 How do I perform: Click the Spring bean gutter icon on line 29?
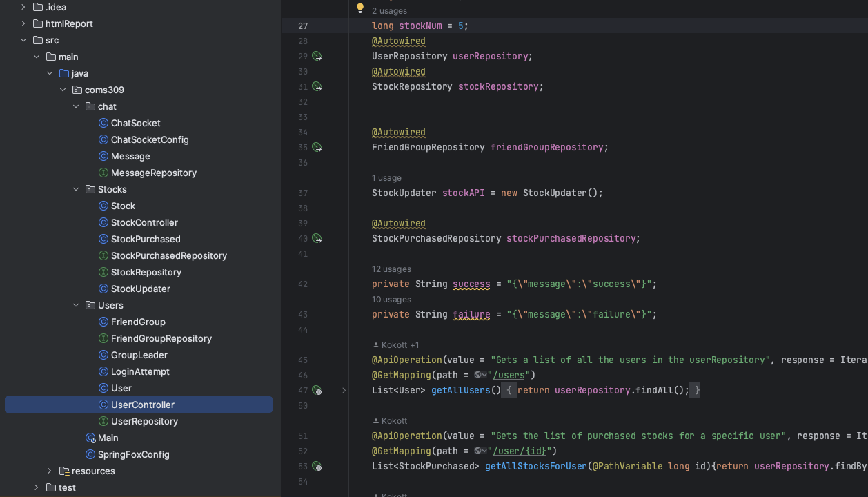tap(317, 57)
